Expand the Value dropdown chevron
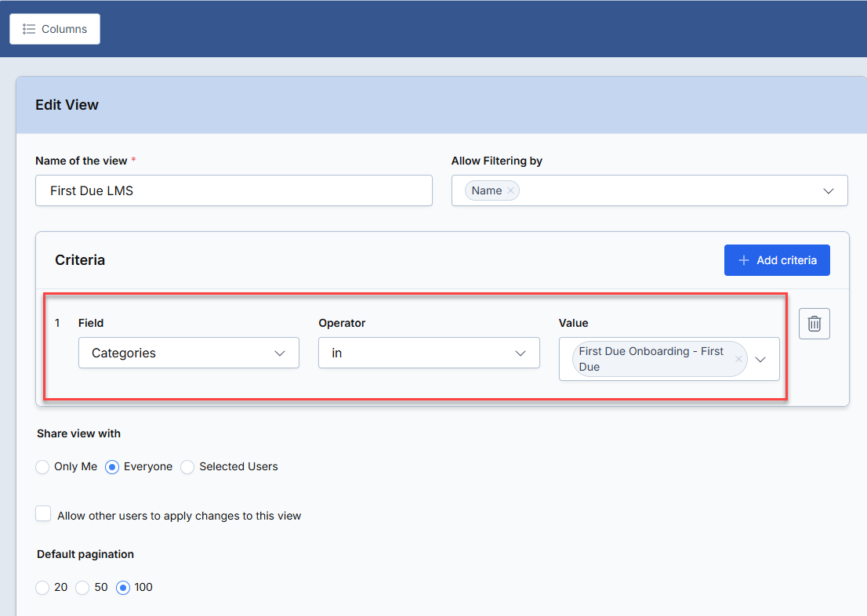Viewport: 867px width, 616px height. (x=760, y=360)
